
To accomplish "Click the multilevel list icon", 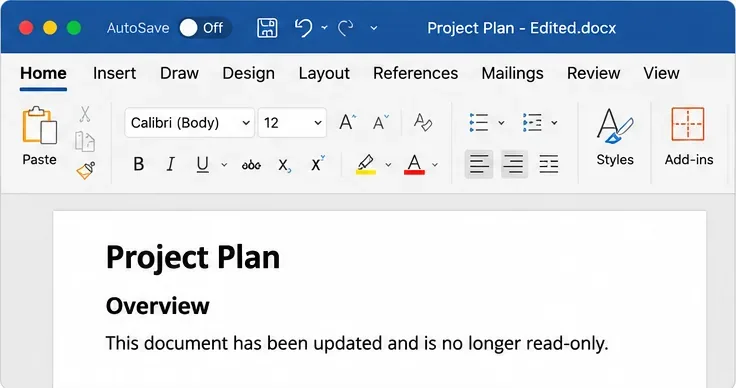I will [532, 122].
